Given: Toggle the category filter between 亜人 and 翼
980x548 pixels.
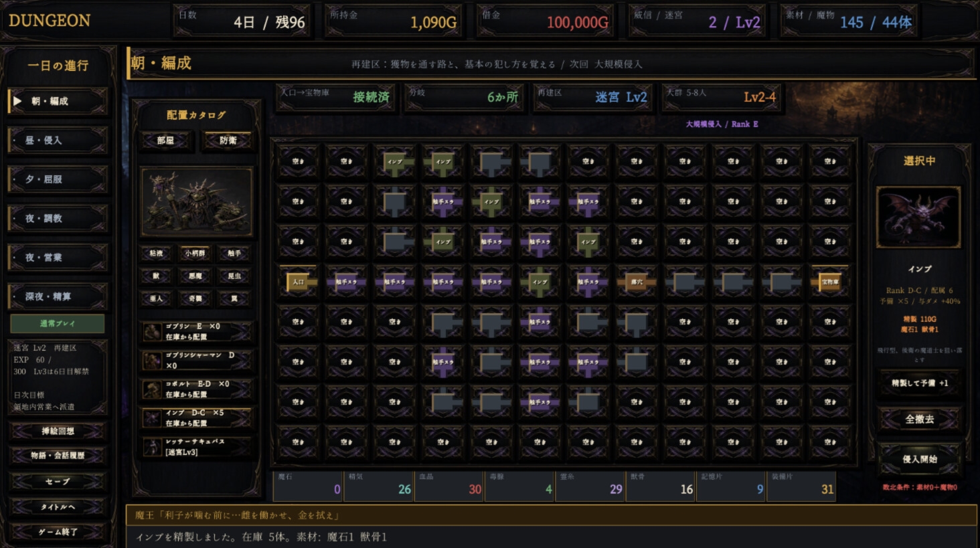Looking at the screenshot, I should 195,298.
